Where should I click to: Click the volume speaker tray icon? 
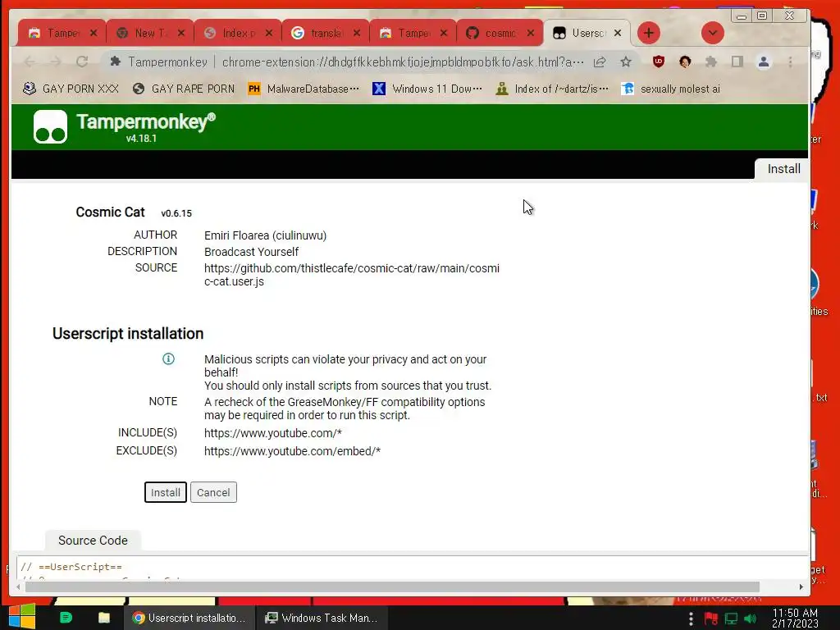[750, 619]
